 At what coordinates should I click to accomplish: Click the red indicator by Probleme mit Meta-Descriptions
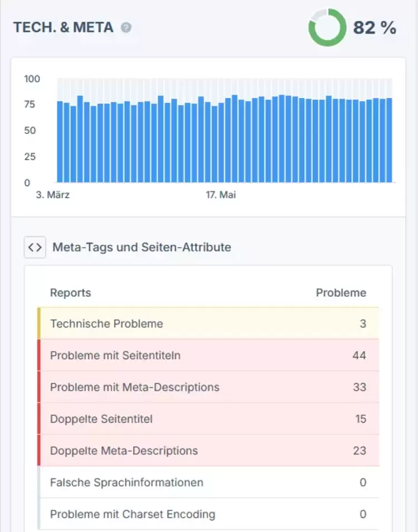pos(38,387)
